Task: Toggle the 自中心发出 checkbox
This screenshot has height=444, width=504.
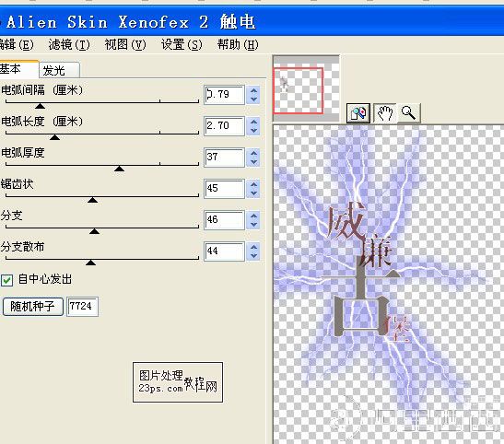Action: pos(6,280)
